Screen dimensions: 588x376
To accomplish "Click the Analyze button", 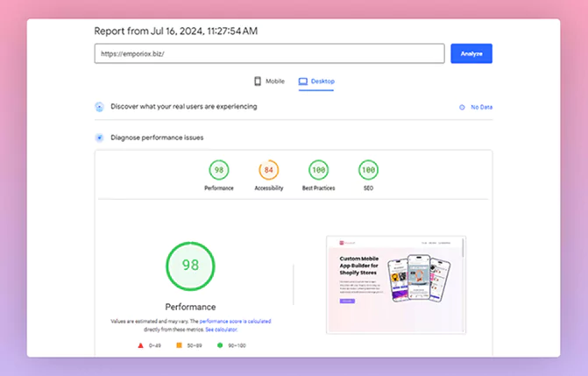I will point(471,53).
